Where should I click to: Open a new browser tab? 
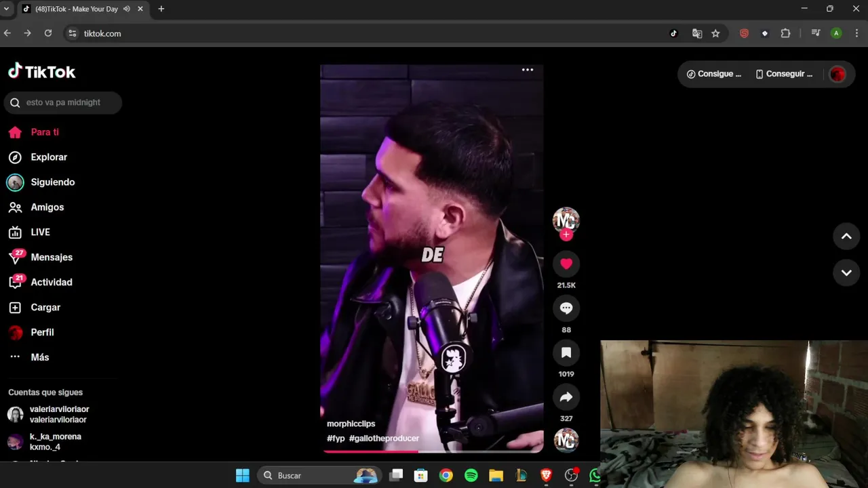click(x=161, y=9)
